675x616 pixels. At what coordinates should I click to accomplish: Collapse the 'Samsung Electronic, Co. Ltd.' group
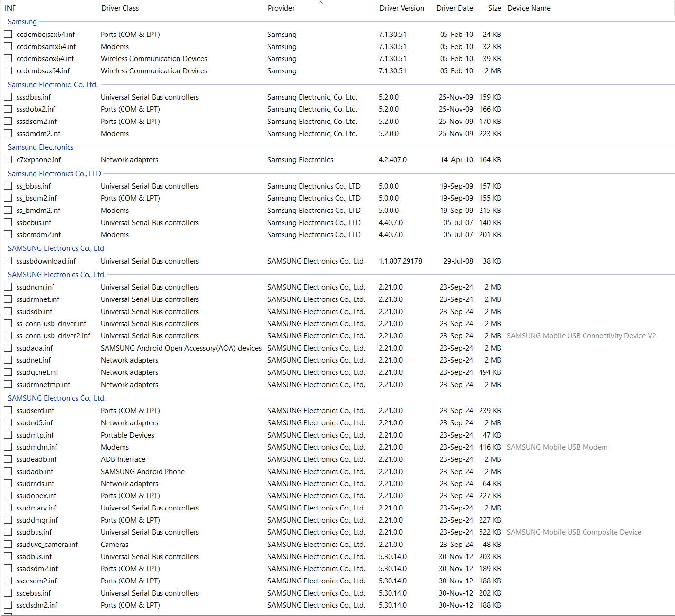click(53, 85)
